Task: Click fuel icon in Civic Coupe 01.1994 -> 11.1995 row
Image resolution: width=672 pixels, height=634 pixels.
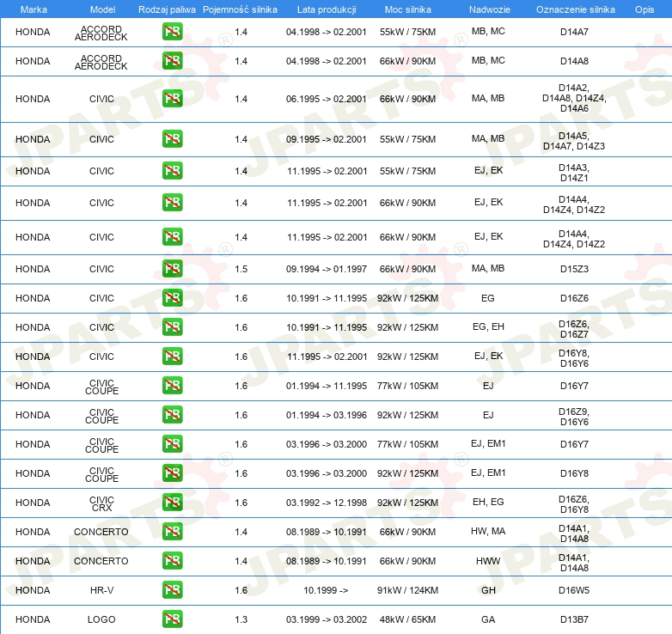Action: tap(172, 385)
